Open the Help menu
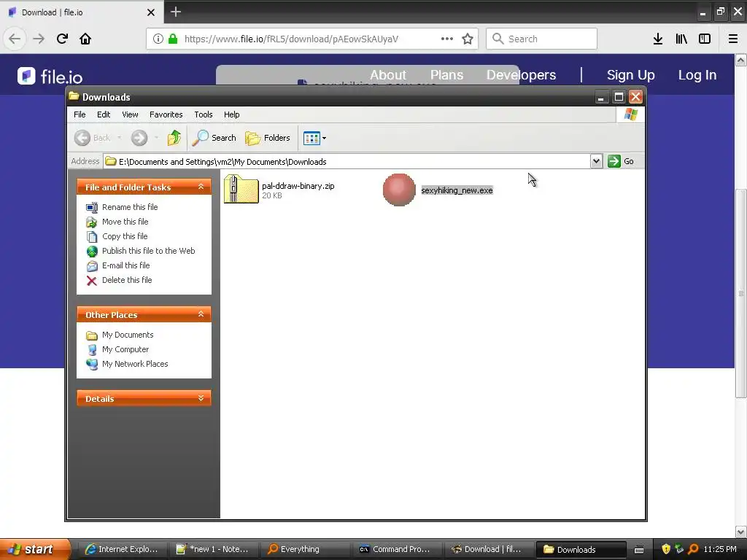The height and width of the screenshot is (560, 747). click(x=231, y=114)
